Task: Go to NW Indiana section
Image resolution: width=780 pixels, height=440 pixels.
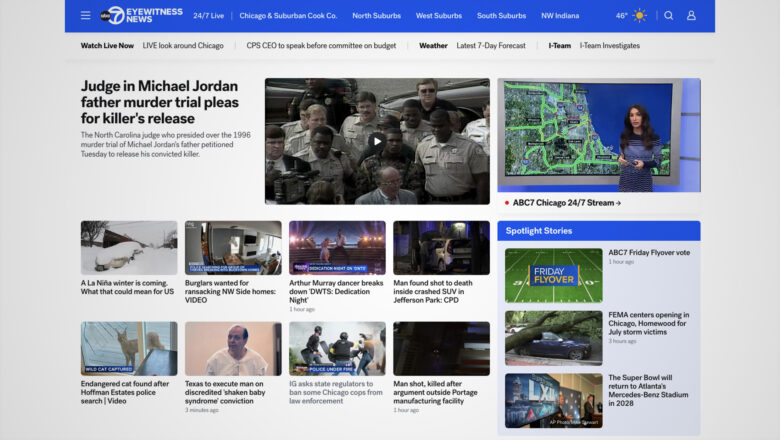Action: pos(560,15)
